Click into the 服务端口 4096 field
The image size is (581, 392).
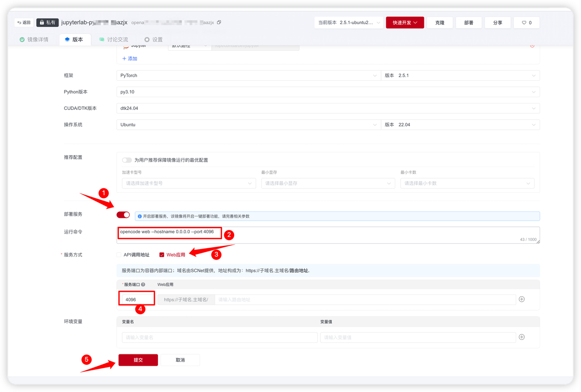tap(137, 299)
